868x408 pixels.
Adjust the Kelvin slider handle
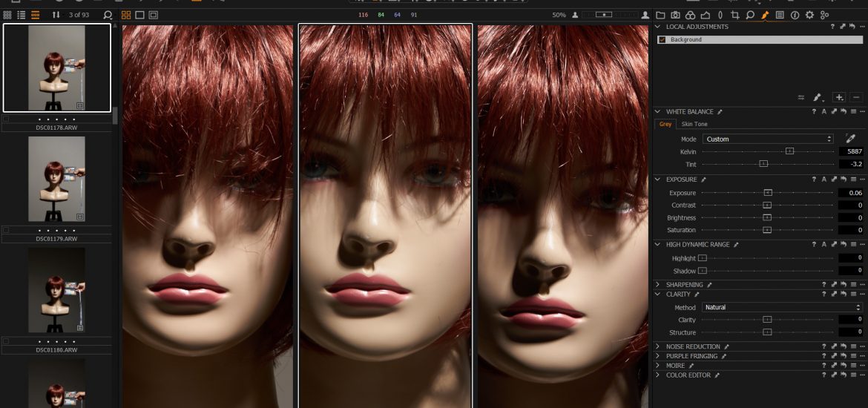click(790, 151)
